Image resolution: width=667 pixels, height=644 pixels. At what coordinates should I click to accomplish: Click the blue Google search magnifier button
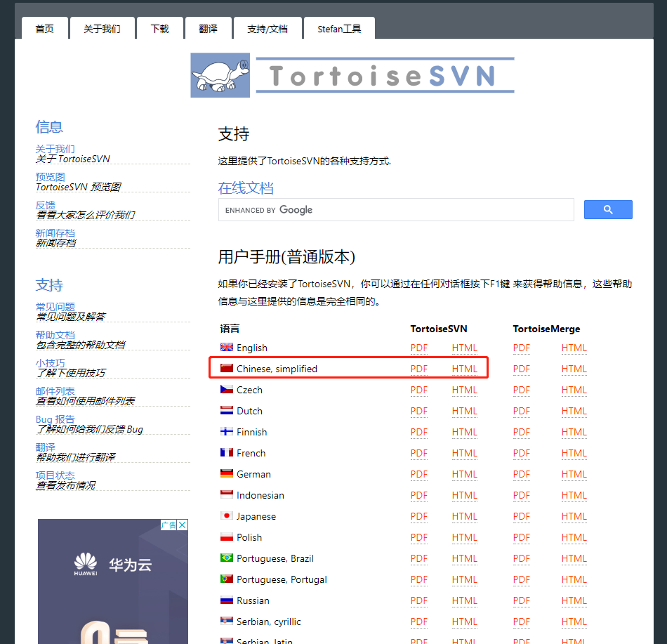pos(608,209)
